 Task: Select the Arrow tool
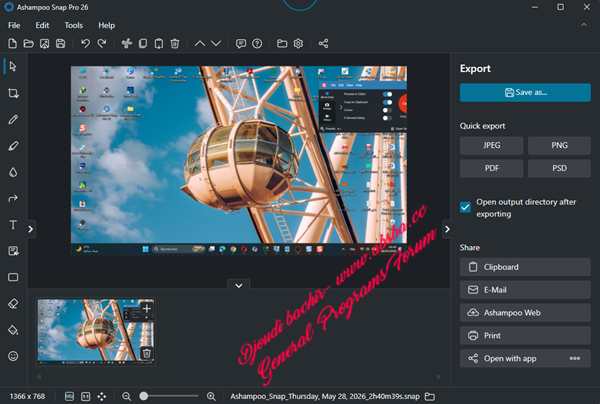click(13, 198)
